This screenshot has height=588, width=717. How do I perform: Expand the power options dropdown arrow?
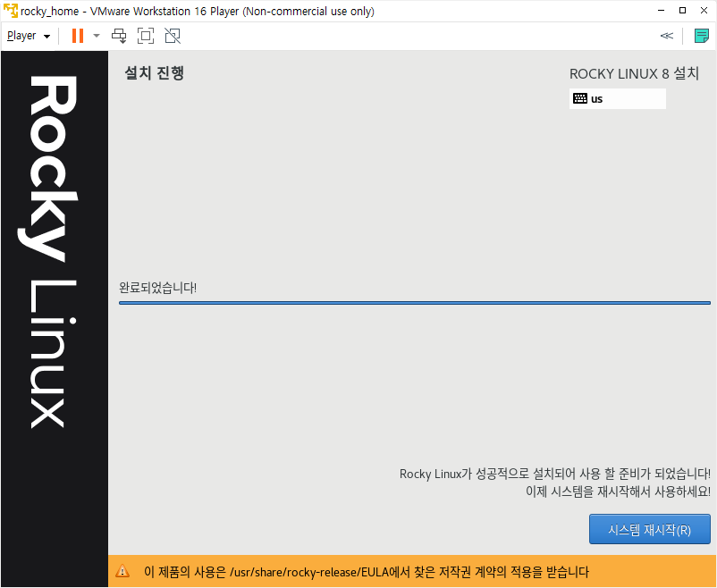pos(96,36)
